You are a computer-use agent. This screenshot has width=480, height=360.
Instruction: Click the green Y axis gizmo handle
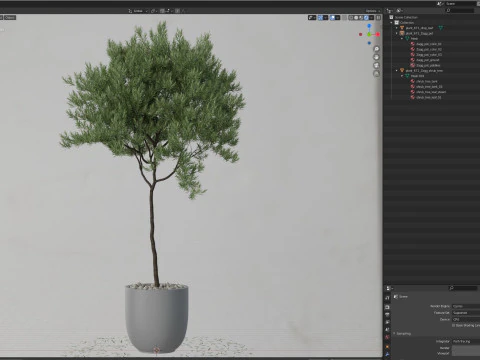coord(369,34)
